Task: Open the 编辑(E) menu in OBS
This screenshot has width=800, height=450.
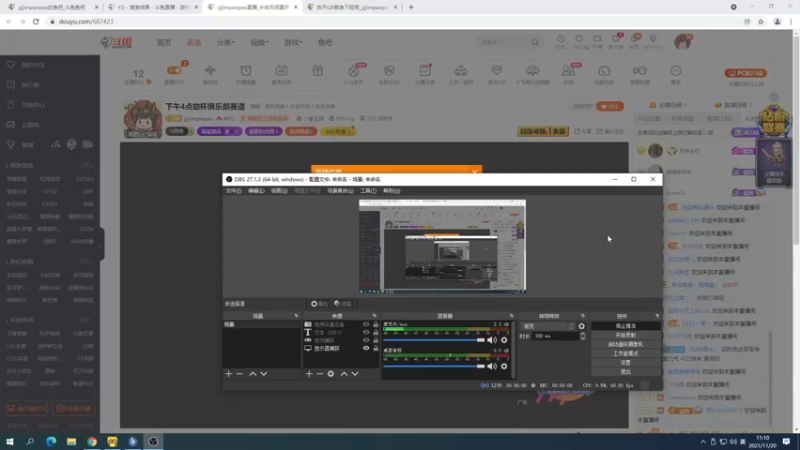Action: coord(256,191)
